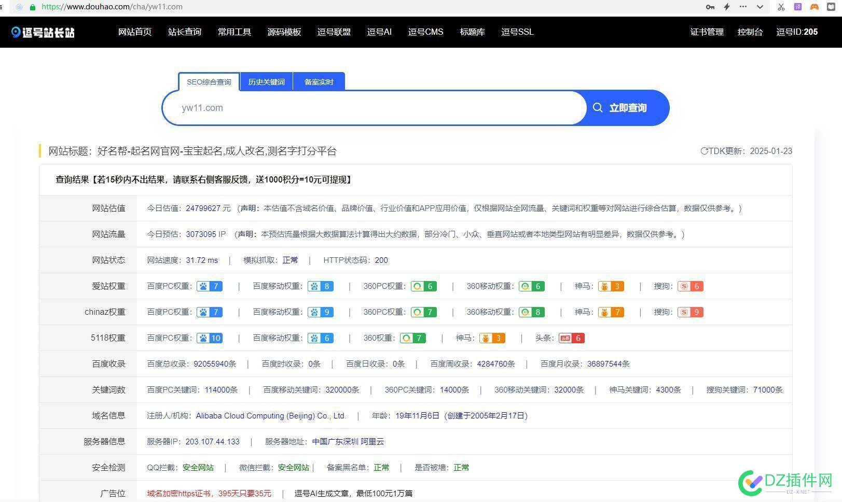The height and width of the screenshot is (504, 842).
Task: Click the 域名加密https证书 ad link
Action: (209, 494)
